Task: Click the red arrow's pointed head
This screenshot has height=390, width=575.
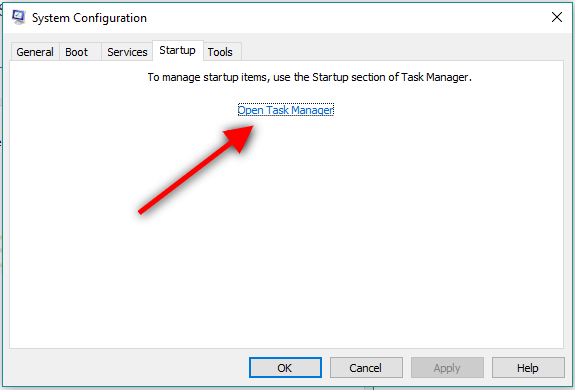Action: click(241, 137)
